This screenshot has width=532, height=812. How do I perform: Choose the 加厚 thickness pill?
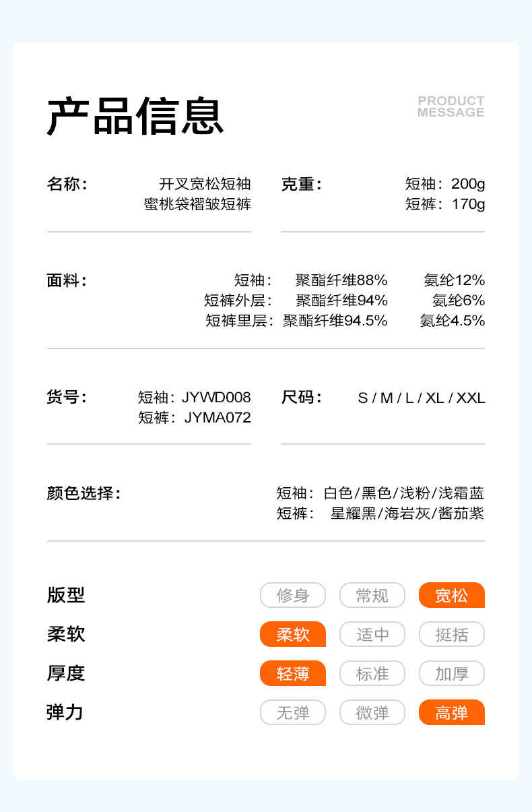pos(451,673)
